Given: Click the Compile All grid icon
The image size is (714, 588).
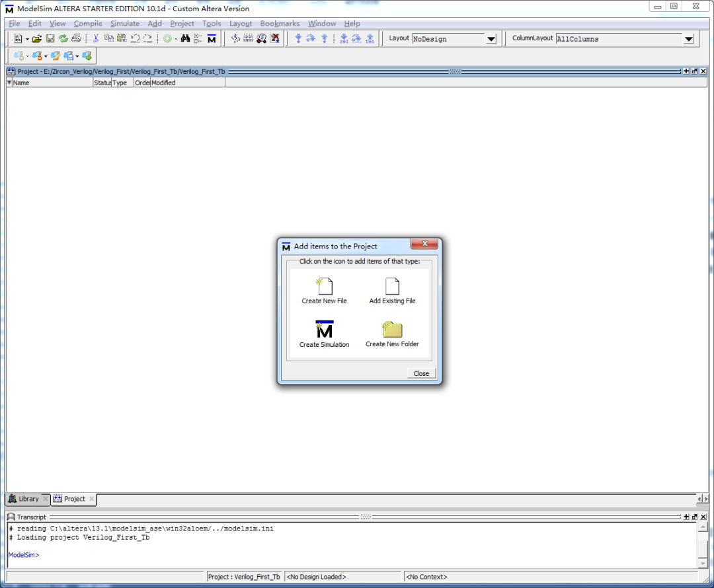Looking at the screenshot, I should coord(248,39).
